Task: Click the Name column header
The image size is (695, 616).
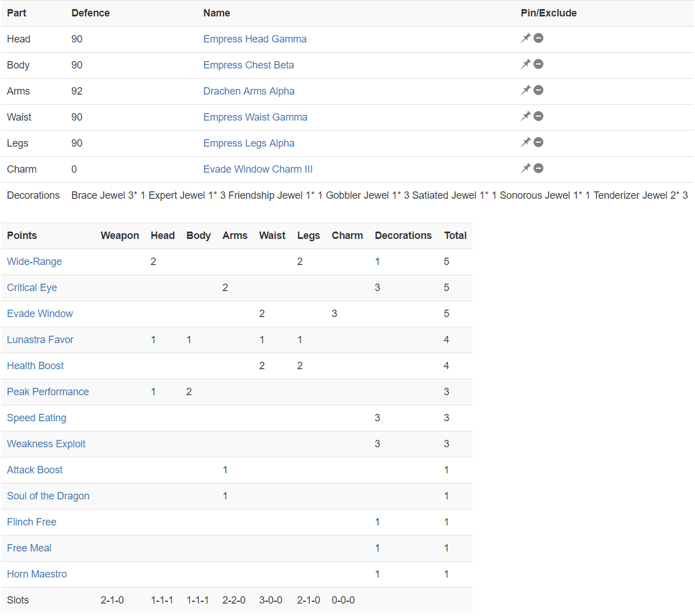Action: (217, 13)
